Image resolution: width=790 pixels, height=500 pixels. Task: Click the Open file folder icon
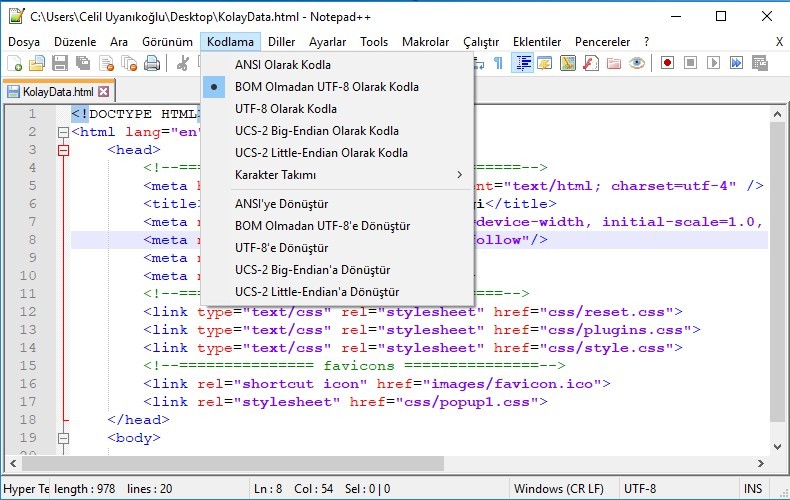37,64
